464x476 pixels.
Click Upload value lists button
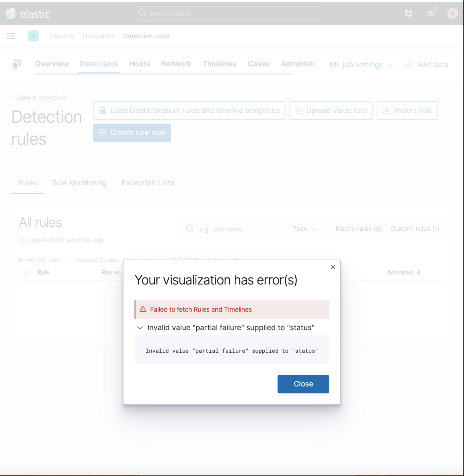click(x=331, y=111)
